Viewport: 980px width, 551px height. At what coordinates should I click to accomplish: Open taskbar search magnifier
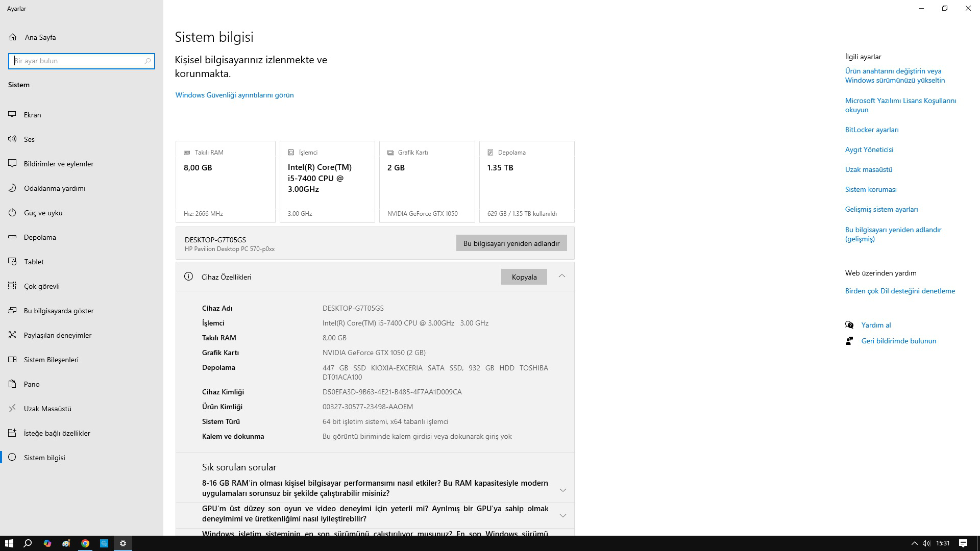coord(28,543)
